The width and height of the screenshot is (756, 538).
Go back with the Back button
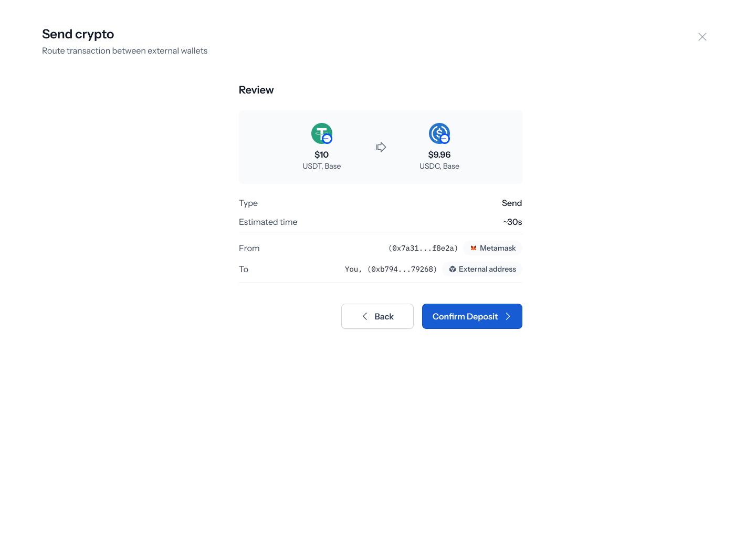377,316
